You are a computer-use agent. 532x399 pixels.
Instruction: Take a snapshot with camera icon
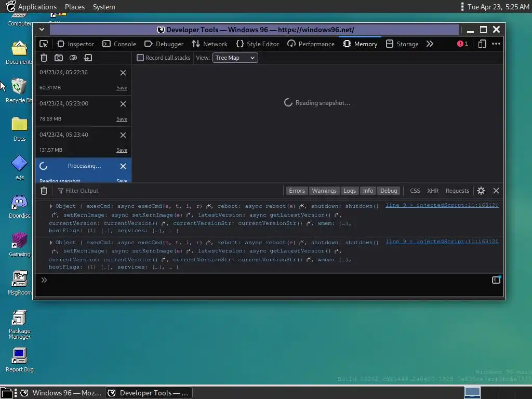coord(59,58)
